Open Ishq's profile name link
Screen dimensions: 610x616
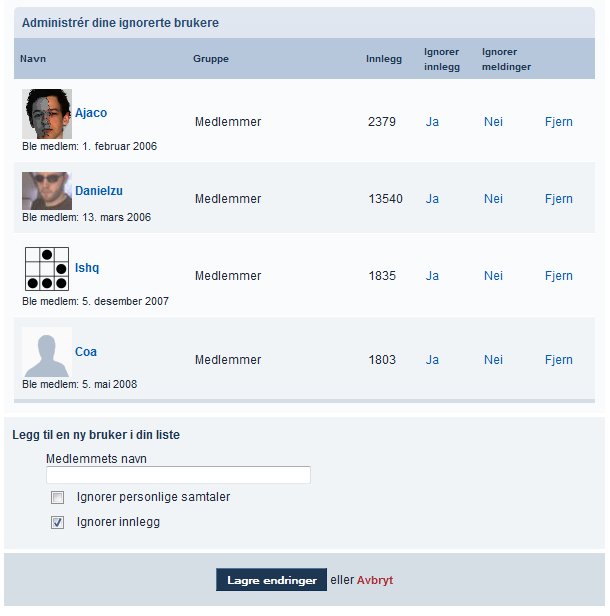pyautogui.click(x=87, y=268)
